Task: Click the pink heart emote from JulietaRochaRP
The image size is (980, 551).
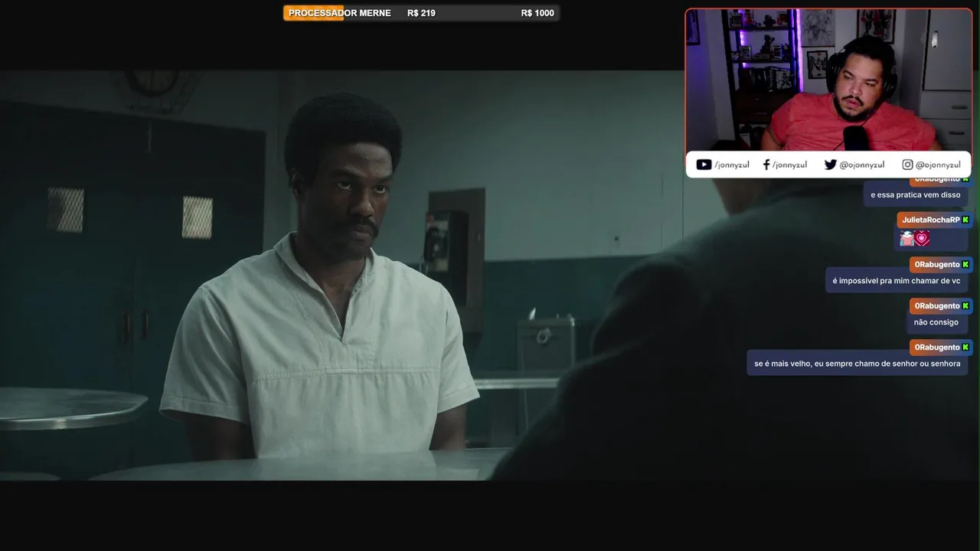Action: click(922, 239)
